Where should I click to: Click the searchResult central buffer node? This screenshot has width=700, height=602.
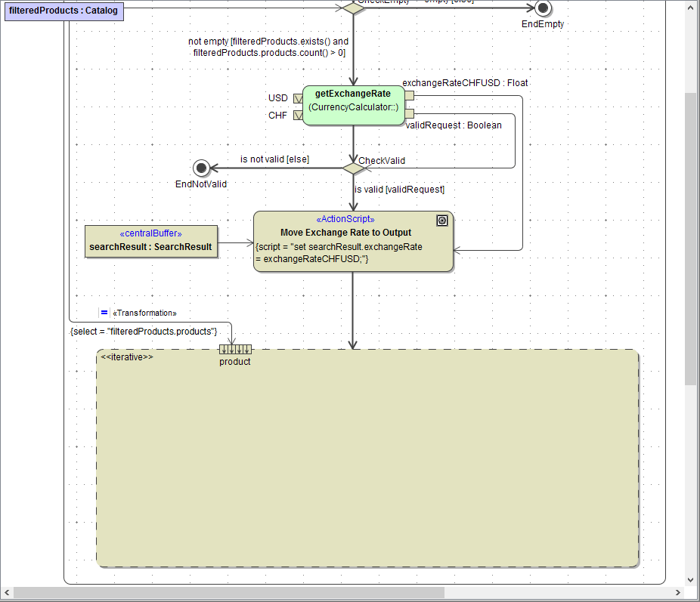[x=150, y=241]
